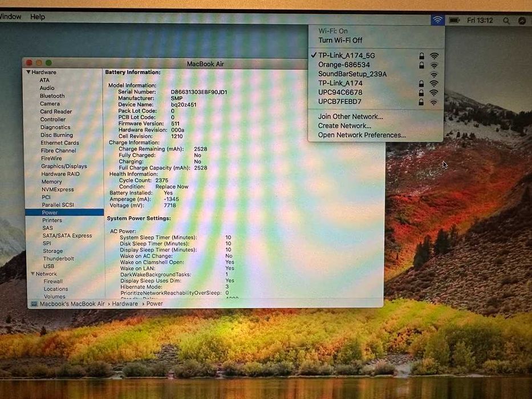Select Graphics/Displays in the sidebar
Viewport: 532px width, 399px height.
click(x=64, y=166)
